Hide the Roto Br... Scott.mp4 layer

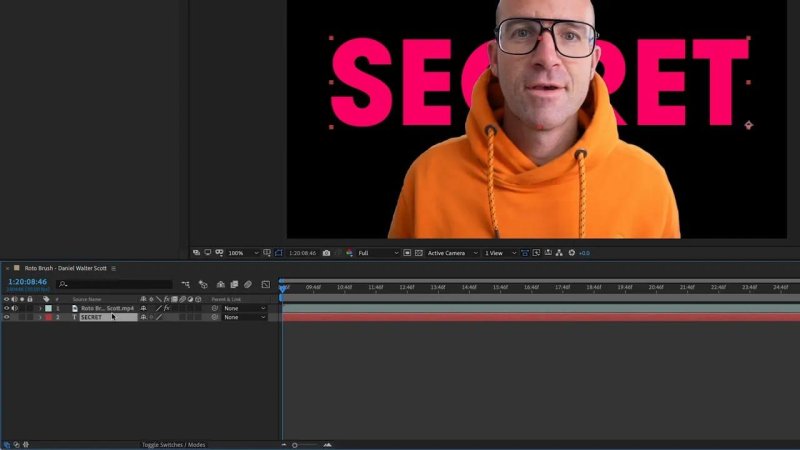point(7,308)
